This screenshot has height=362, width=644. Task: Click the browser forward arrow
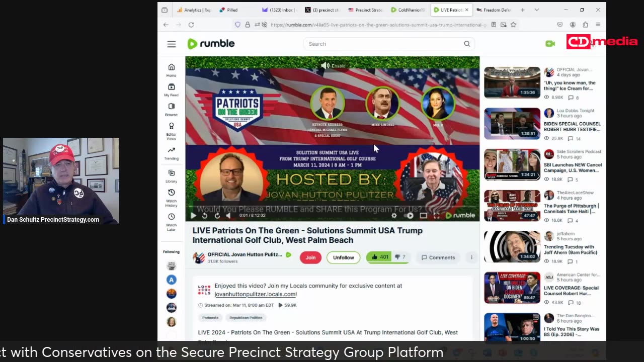[x=179, y=25]
